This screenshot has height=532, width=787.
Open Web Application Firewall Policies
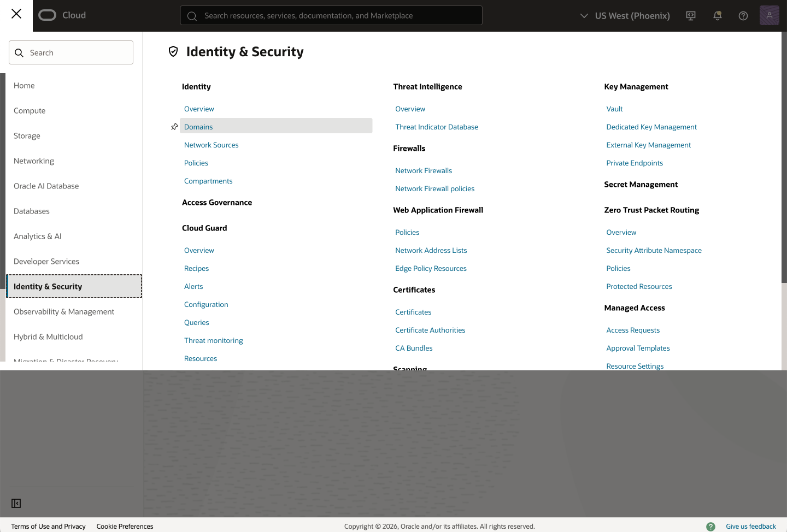point(407,233)
